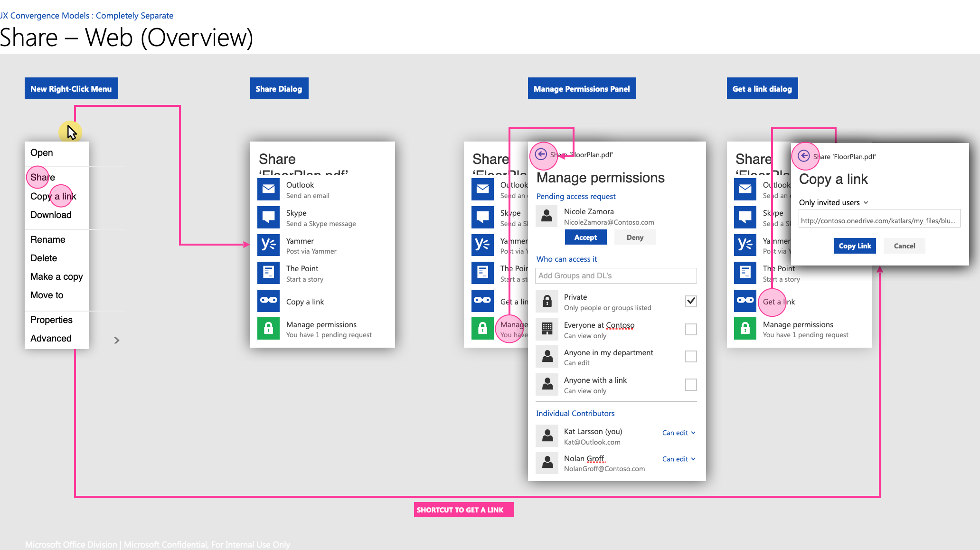Click the SHORTCUT TO GET A LINK label
This screenshot has width=980, height=550.
click(x=464, y=510)
